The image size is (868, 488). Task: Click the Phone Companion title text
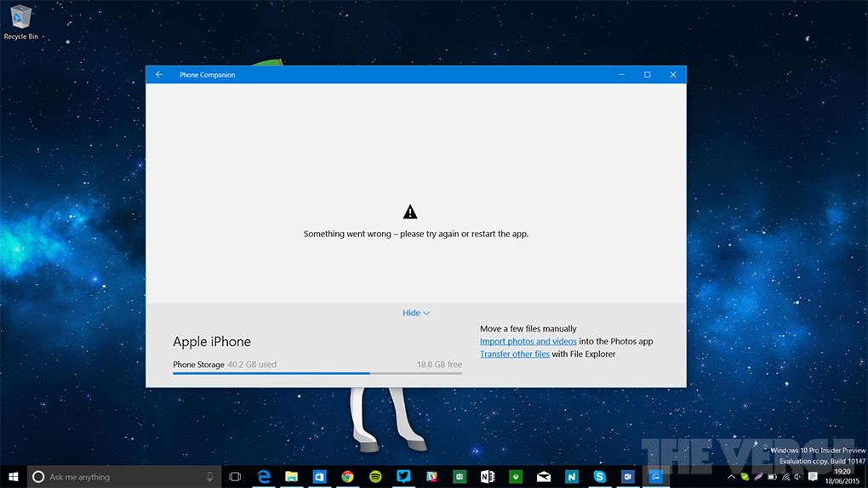[207, 75]
